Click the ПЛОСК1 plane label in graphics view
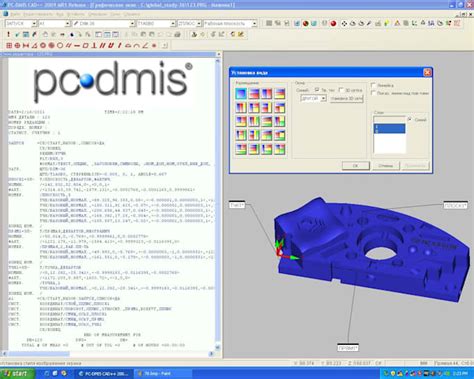Viewport: 474px width, 379px height. [x=455, y=205]
